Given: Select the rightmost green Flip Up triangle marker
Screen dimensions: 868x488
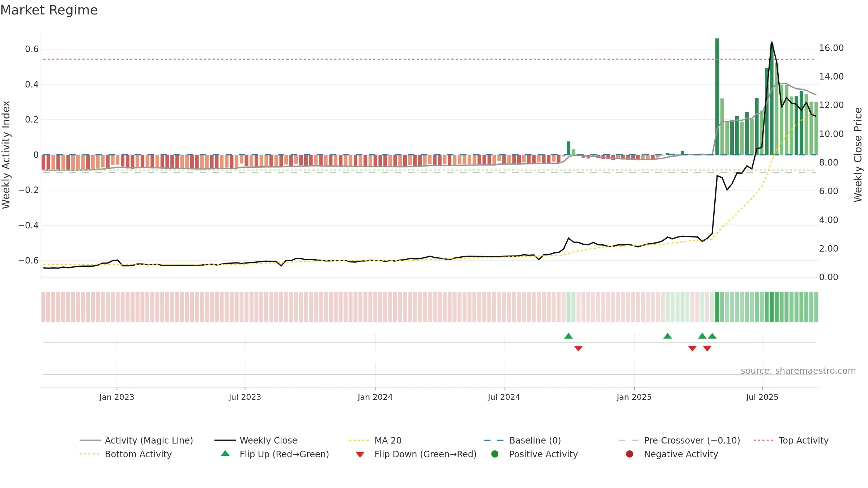Looking at the screenshot, I should coord(712,336).
